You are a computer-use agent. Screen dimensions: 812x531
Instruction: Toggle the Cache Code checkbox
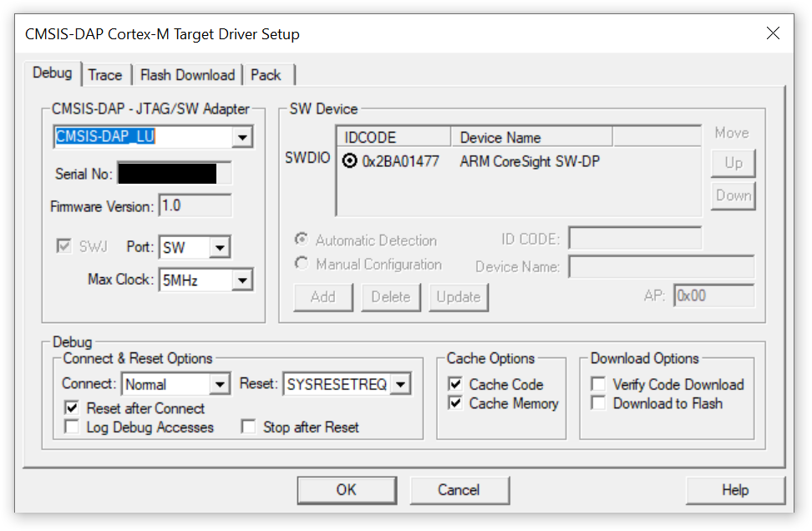point(455,384)
